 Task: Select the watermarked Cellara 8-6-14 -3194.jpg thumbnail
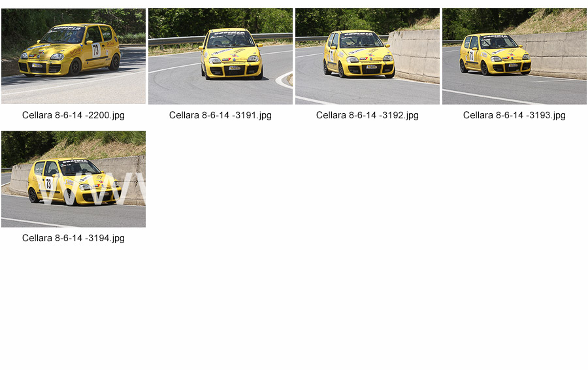[x=73, y=179]
